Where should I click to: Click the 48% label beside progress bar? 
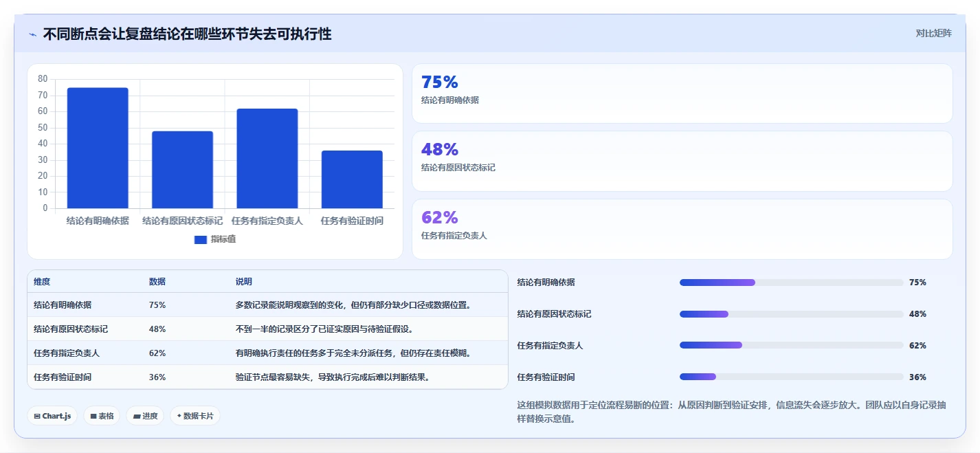click(x=917, y=314)
